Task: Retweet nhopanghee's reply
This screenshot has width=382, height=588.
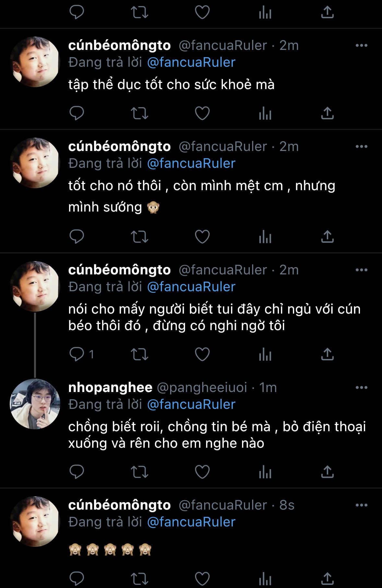Action: pyautogui.click(x=139, y=472)
